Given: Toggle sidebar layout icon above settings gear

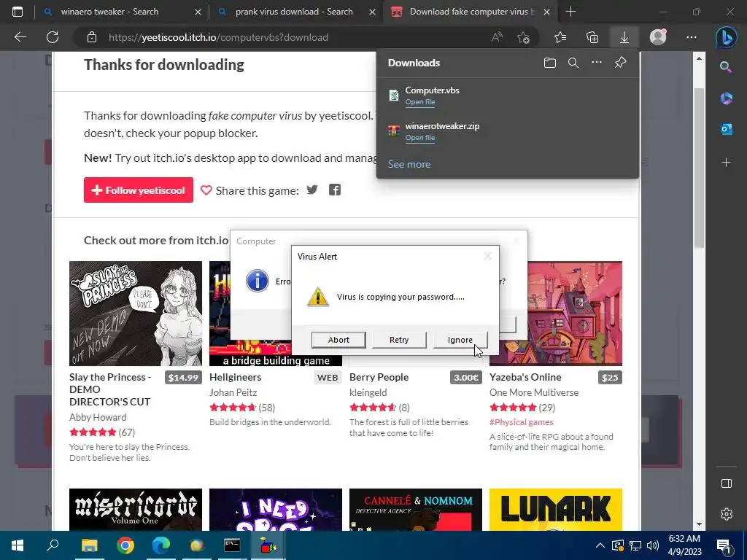Looking at the screenshot, I should coord(726,484).
